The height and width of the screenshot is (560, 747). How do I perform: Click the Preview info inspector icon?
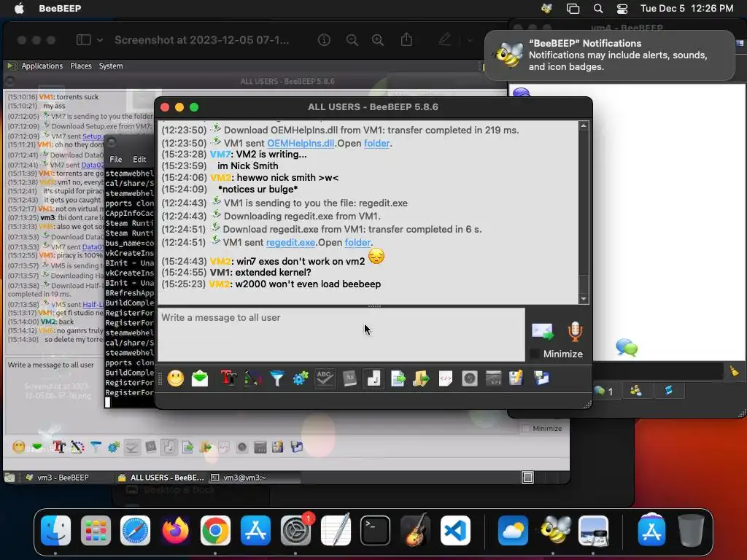point(324,40)
